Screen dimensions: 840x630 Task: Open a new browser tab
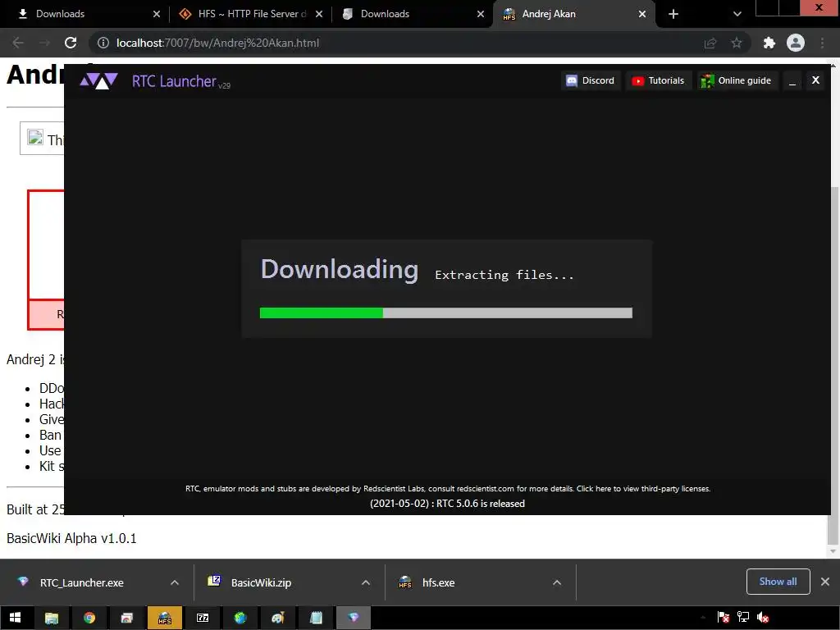(x=673, y=14)
